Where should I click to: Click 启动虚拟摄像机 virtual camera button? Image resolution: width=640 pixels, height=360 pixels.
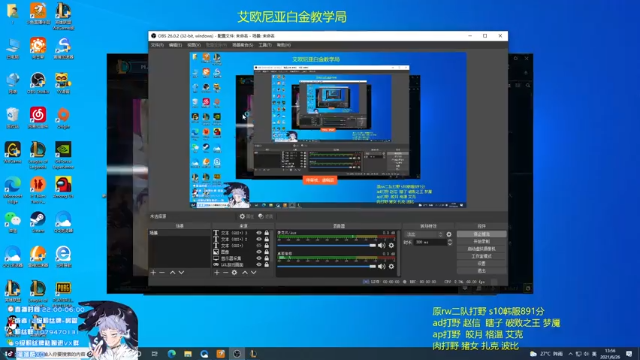coord(482,249)
